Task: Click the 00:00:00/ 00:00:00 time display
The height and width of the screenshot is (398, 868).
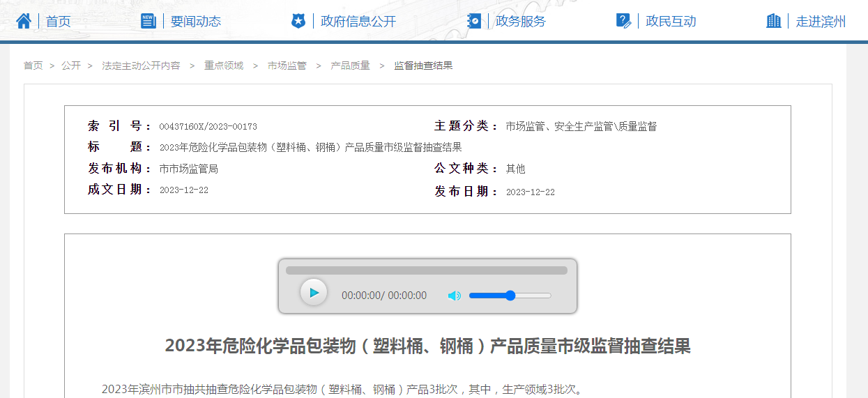Action: pyautogui.click(x=384, y=296)
